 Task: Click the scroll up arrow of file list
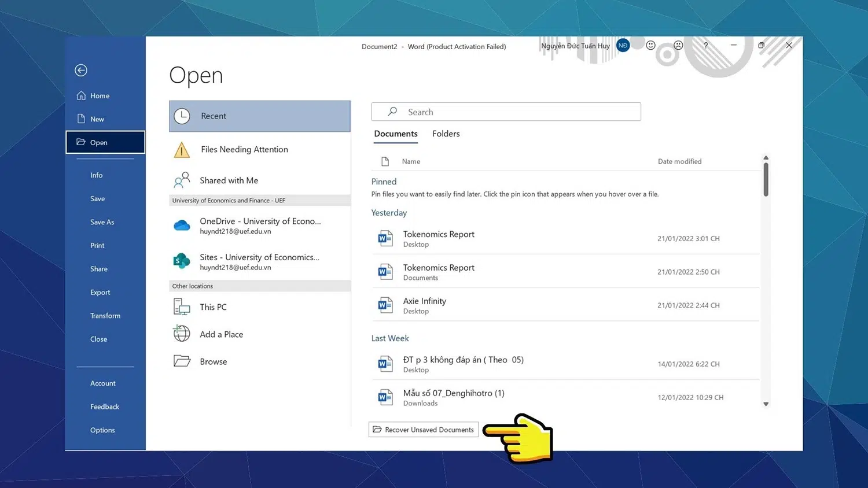(x=766, y=158)
